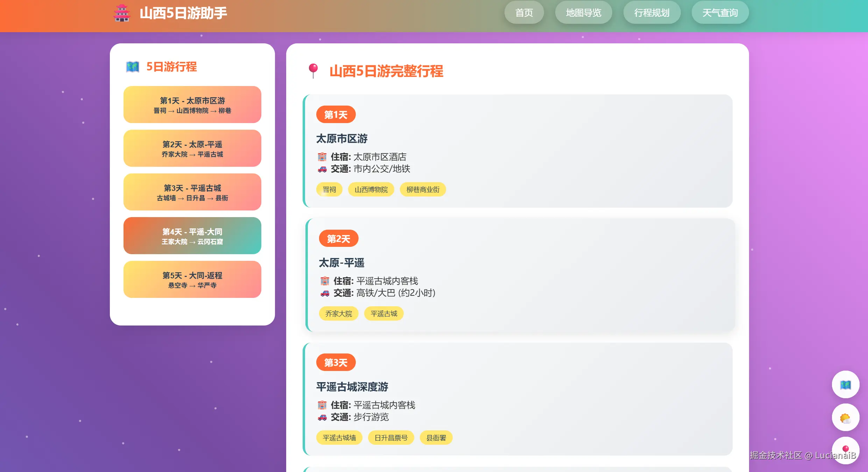
Task: Switch to 地图导览 in the navbar
Action: point(583,13)
